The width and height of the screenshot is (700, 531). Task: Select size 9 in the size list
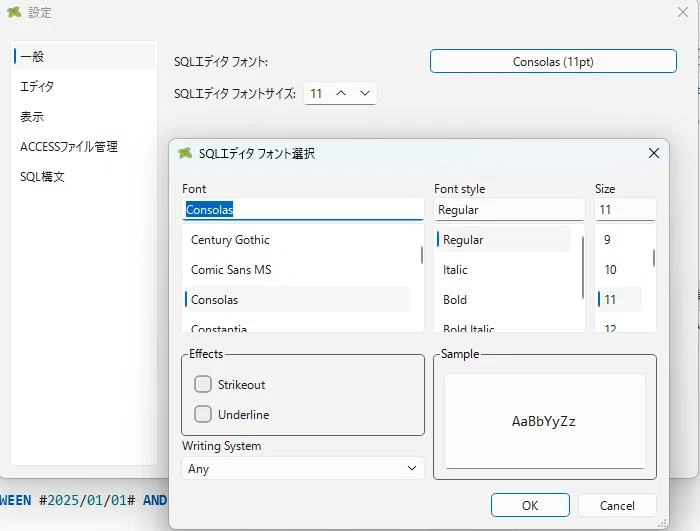point(620,240)
